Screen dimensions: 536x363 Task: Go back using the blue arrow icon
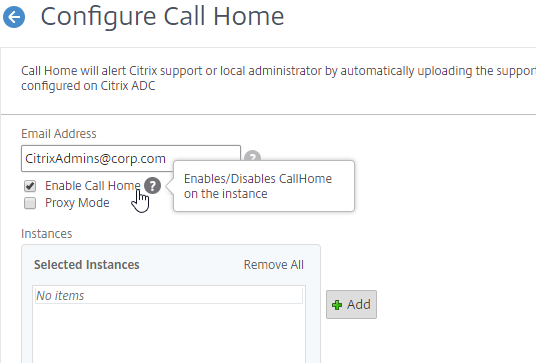tap(14, 17)
